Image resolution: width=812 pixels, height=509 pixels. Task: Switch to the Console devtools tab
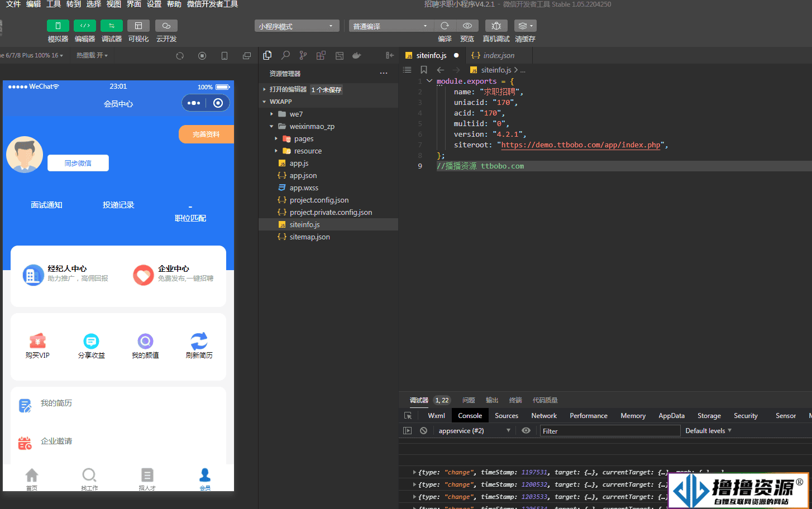(x=470, y=416)
